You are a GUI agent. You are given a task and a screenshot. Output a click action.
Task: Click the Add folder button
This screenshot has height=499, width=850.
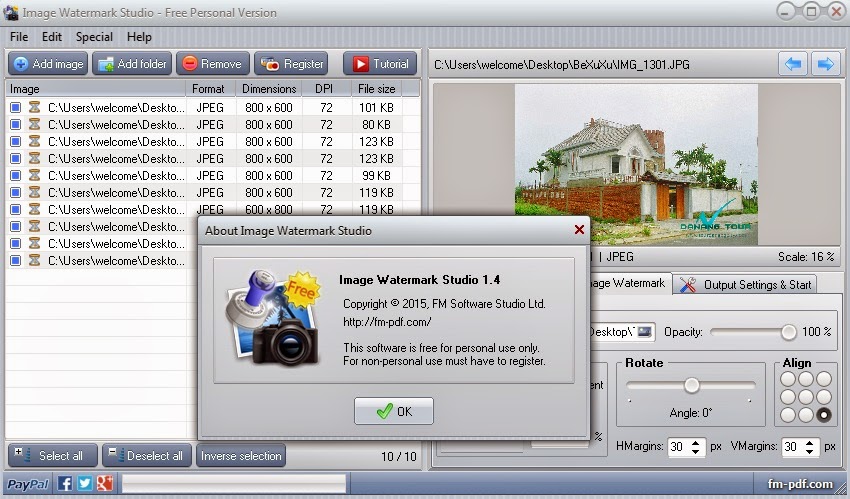[x=132, y=64]
